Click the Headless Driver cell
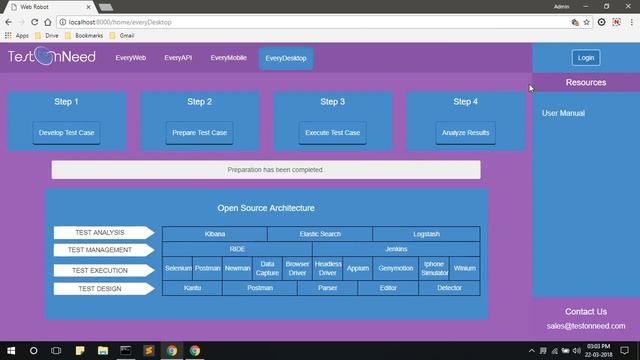This screenshot has height=360, width=640. [x=328, y=268]
